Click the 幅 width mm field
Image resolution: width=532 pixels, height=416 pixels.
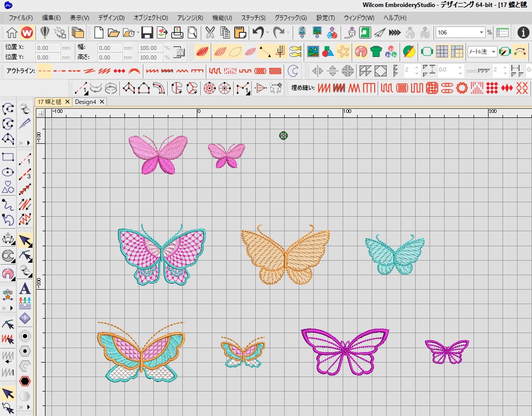pyautogui.click(x=109, y=48)
